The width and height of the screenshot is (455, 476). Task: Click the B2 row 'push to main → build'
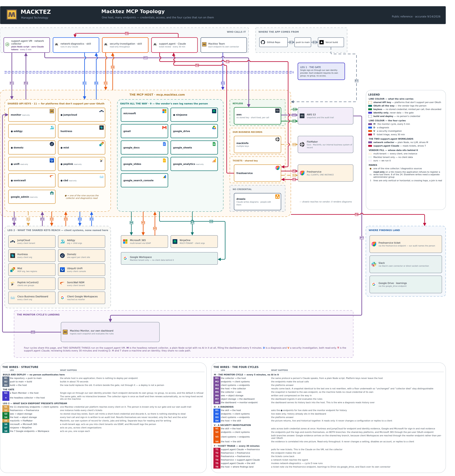coord(103,382)
